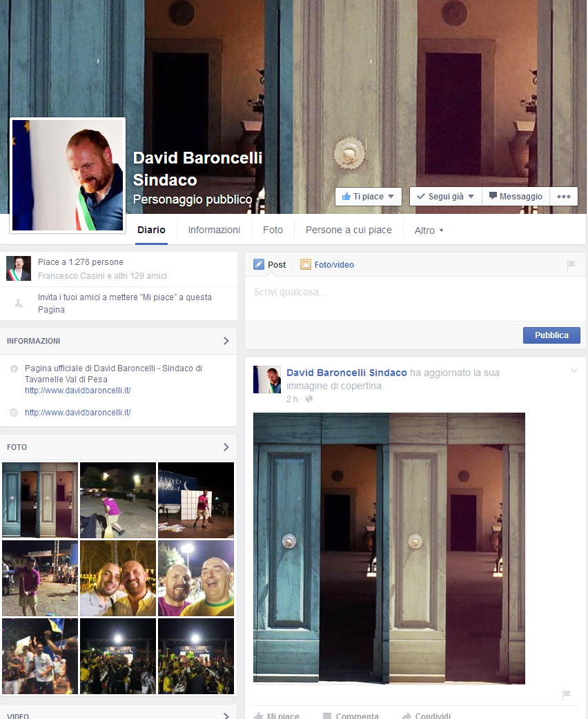Click the checkmark icon on Segui già
The height and width of the screenshot is (719, 588).
pyautogui.click(x=420, y=196)
